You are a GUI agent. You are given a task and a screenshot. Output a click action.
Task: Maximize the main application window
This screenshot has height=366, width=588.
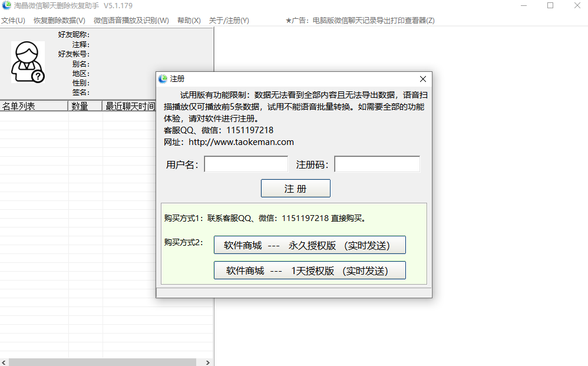point(550,6)
